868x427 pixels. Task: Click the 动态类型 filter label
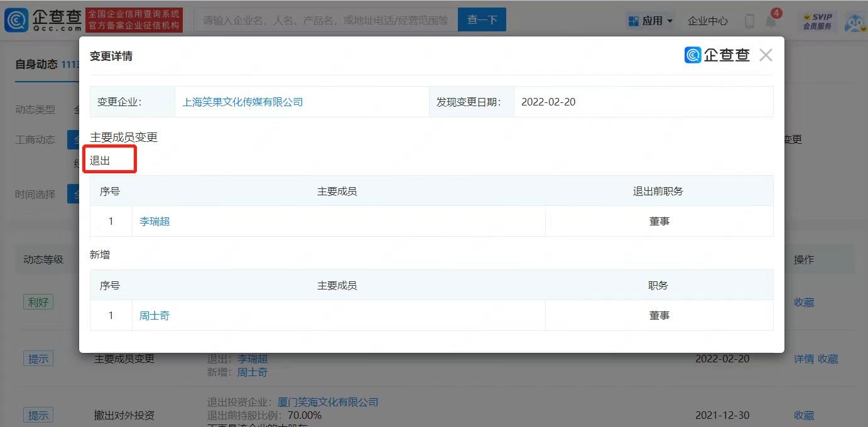tap(35, 109)
